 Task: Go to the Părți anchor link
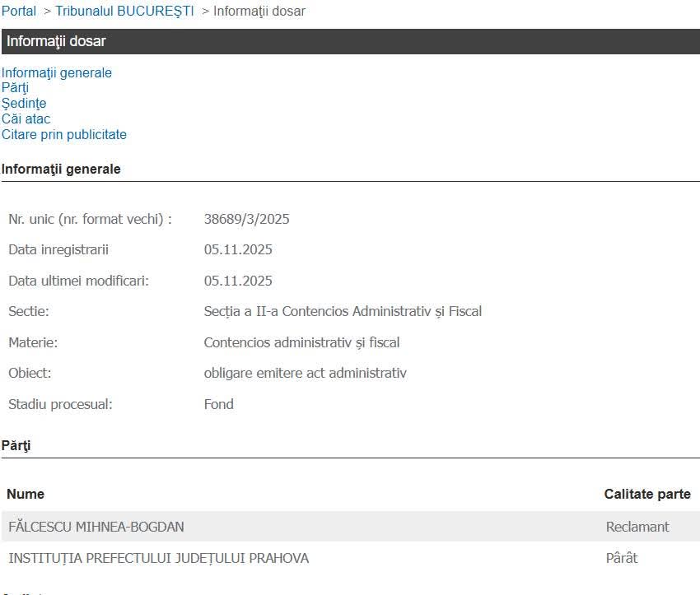click(x=15, y=88)
